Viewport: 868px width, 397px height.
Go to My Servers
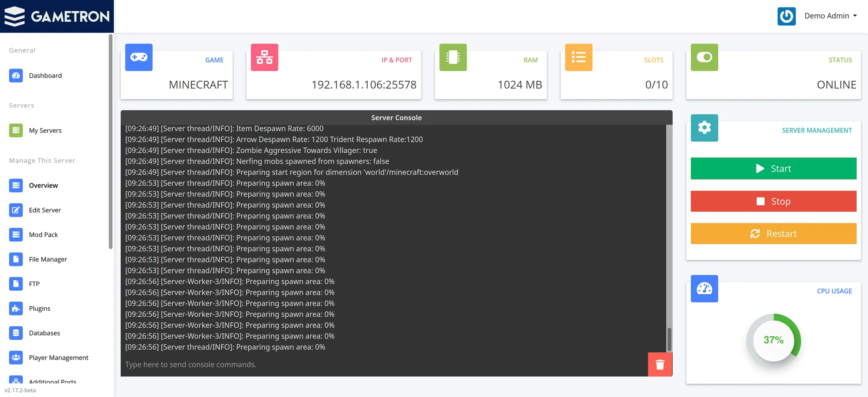click(45, 130)
